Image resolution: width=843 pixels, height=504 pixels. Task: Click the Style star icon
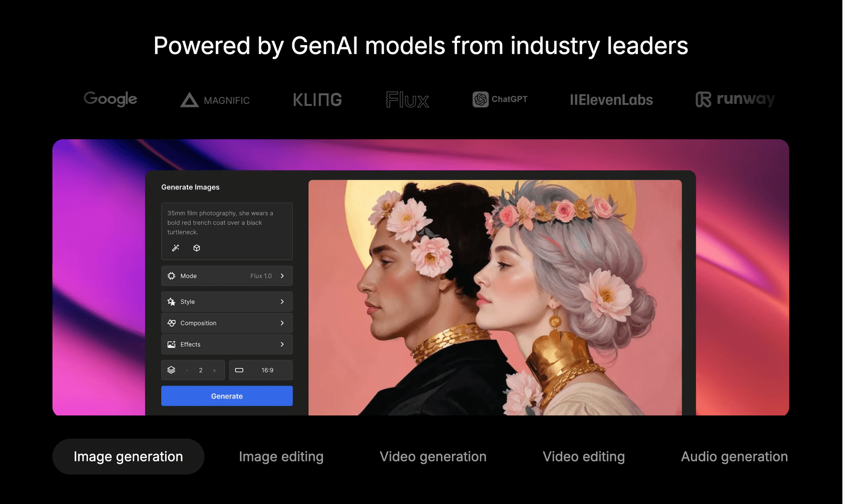[171, 302]
